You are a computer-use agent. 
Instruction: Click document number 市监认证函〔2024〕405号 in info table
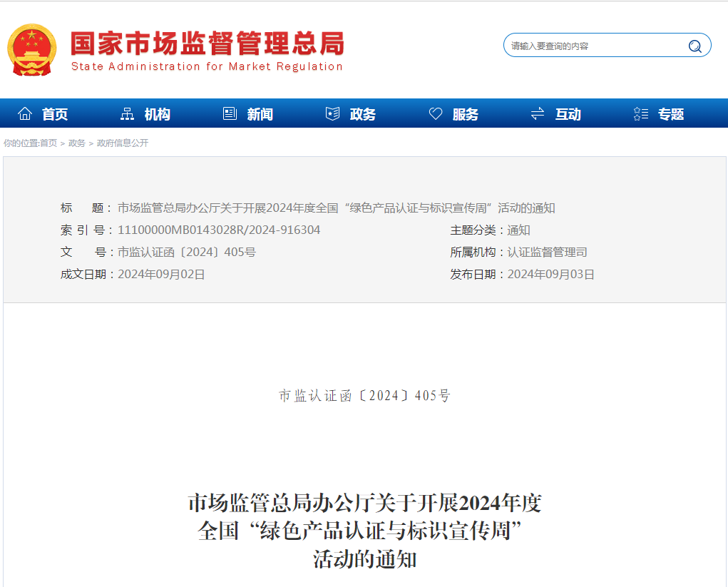[187, 252]
